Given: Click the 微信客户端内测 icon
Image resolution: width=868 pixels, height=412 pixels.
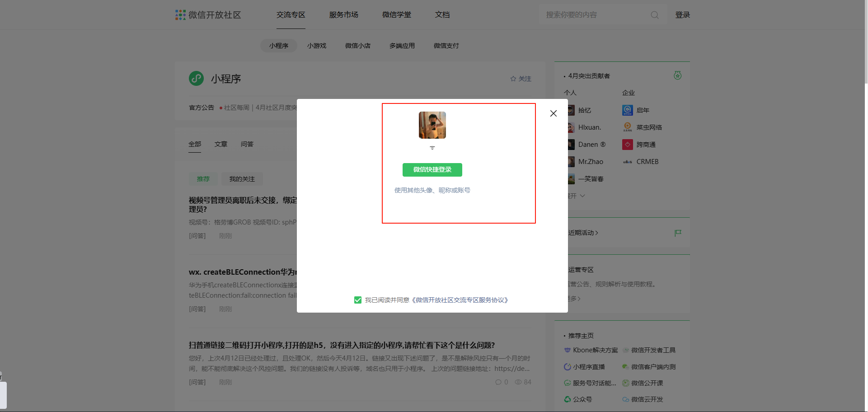Looking at the screenshot, I should (x=626, y=367).
